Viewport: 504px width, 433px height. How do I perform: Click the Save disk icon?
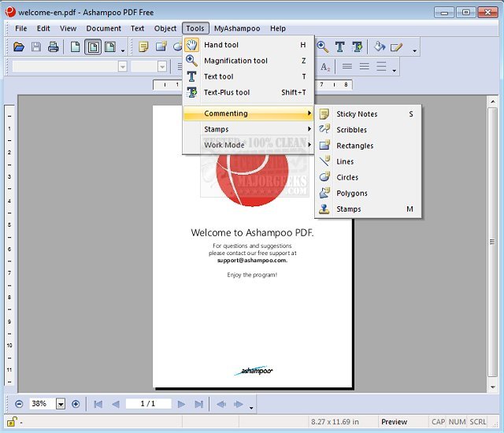(36, 47)
